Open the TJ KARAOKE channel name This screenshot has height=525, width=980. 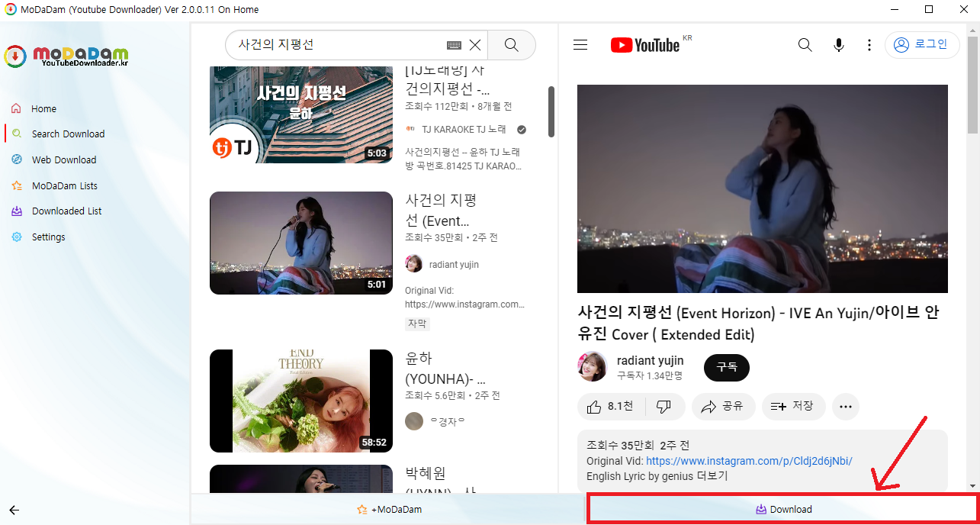pos(464,130)
